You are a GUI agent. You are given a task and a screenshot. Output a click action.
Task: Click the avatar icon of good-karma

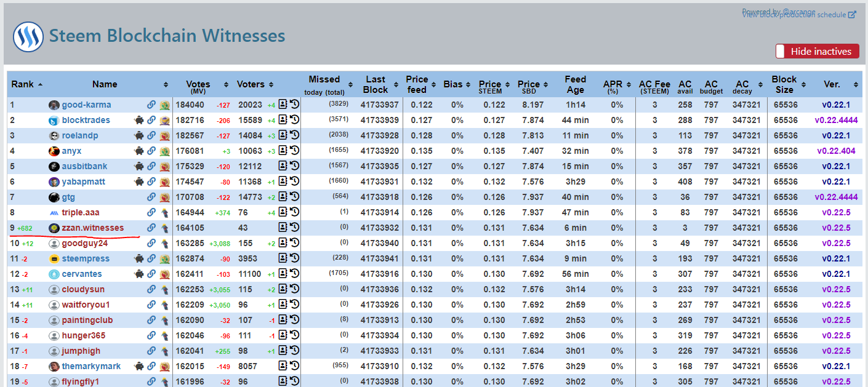click(x=54, y=105)
